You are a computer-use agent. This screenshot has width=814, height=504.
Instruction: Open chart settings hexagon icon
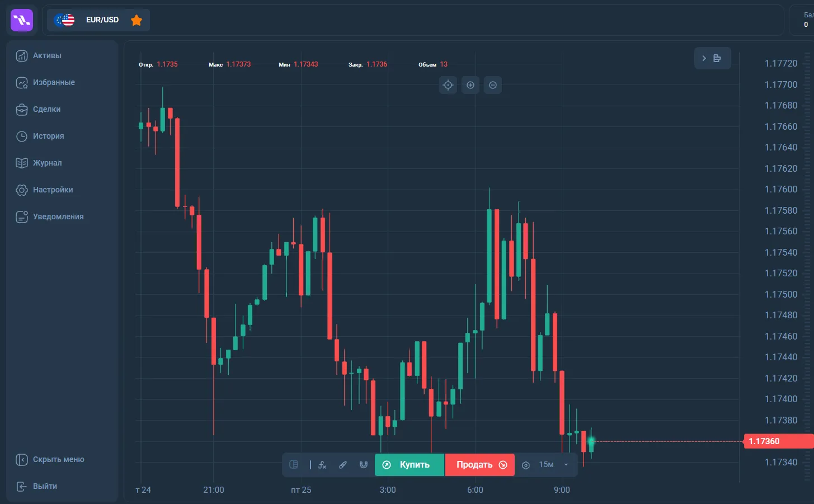[526, 465]
